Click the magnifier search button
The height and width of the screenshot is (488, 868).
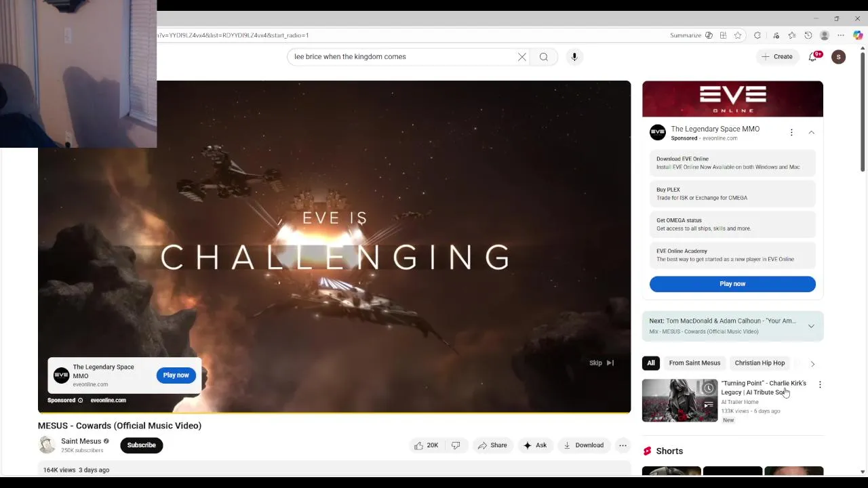tap(544, 57)
